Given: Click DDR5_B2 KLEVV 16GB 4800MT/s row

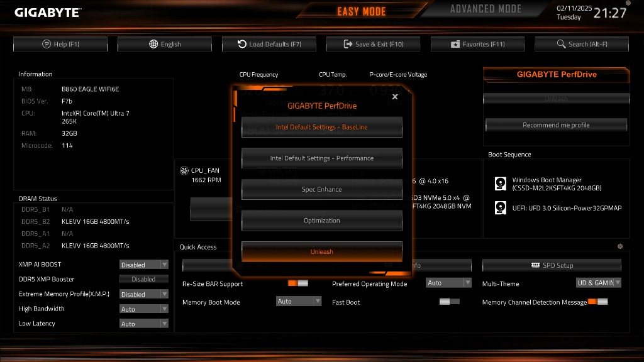Looking at the screenshot, I should 75,221.
